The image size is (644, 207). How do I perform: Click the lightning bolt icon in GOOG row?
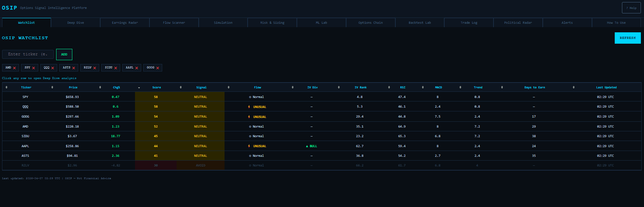click(249, 117)
